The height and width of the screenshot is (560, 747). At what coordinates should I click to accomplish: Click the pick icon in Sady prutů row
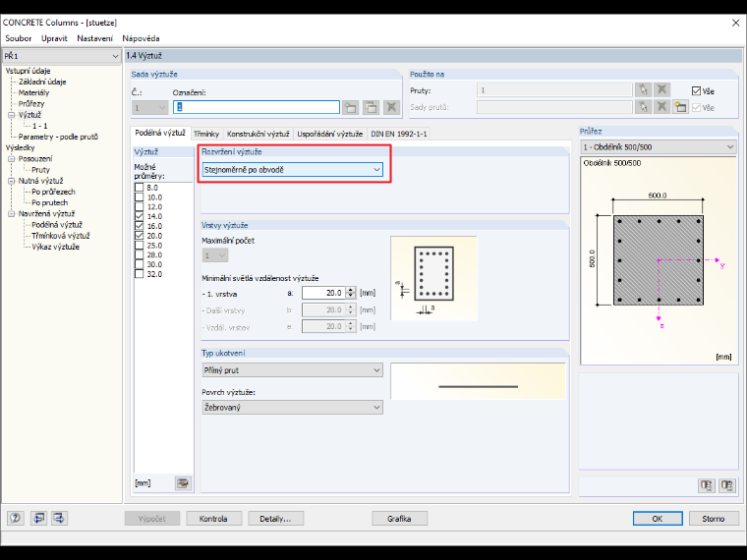643,107
